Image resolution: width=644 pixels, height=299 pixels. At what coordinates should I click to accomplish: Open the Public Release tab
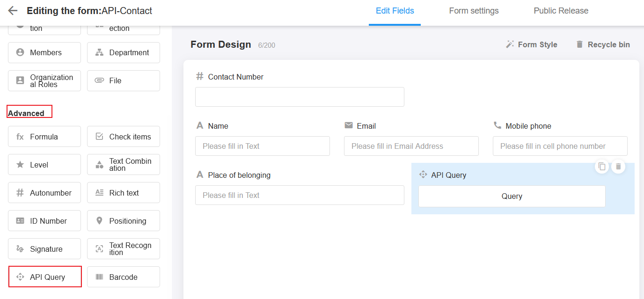[561, 11]
